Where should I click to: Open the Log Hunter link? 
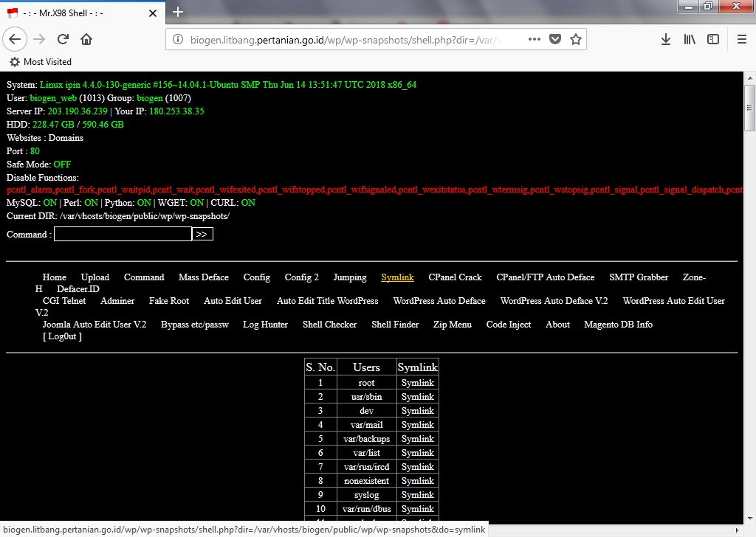click(x=265, y=325)
